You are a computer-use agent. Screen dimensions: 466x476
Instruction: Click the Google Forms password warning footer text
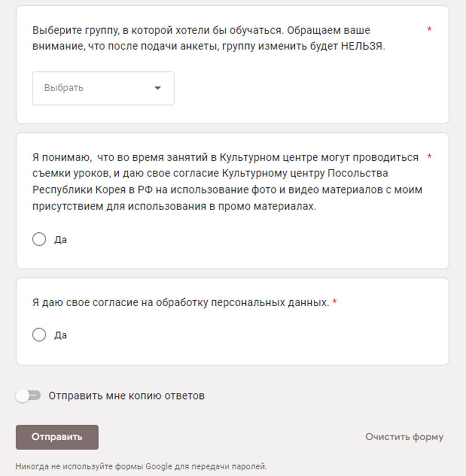(141, 466)
